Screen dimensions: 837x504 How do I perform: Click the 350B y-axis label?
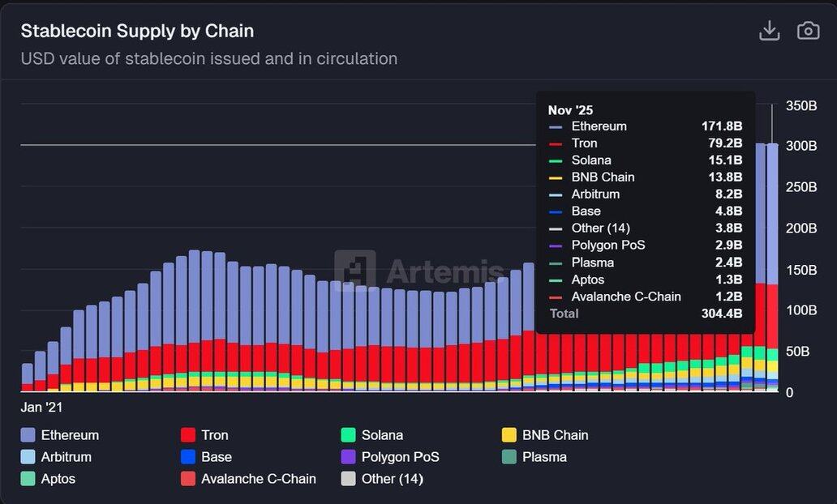click(x=801, y=105)
